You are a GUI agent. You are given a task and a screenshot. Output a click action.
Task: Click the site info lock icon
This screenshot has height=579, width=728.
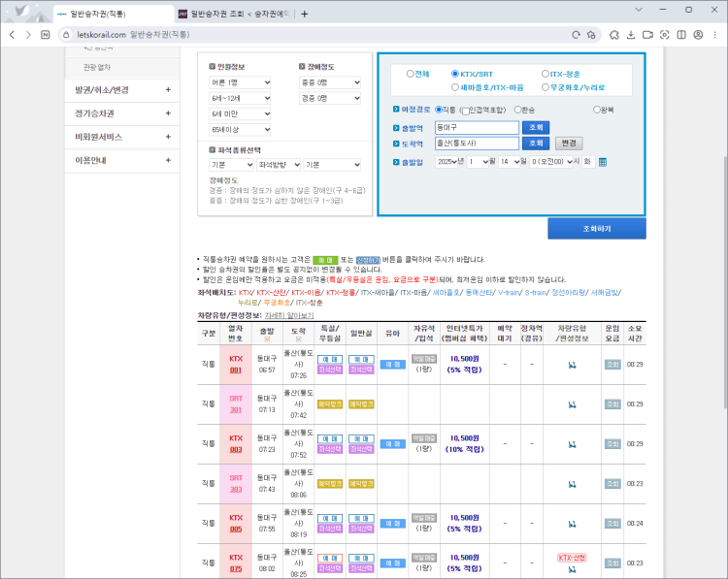click(x=66, y=35)
